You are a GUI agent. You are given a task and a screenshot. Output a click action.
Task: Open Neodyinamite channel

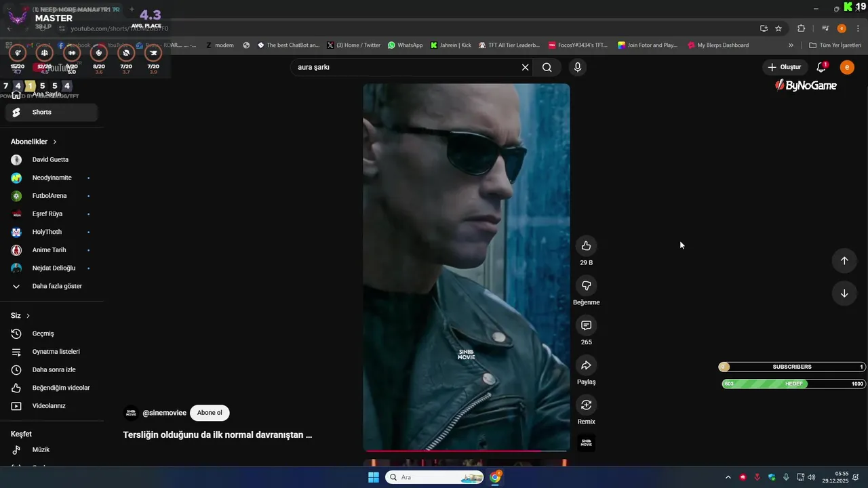click(52, 178)
